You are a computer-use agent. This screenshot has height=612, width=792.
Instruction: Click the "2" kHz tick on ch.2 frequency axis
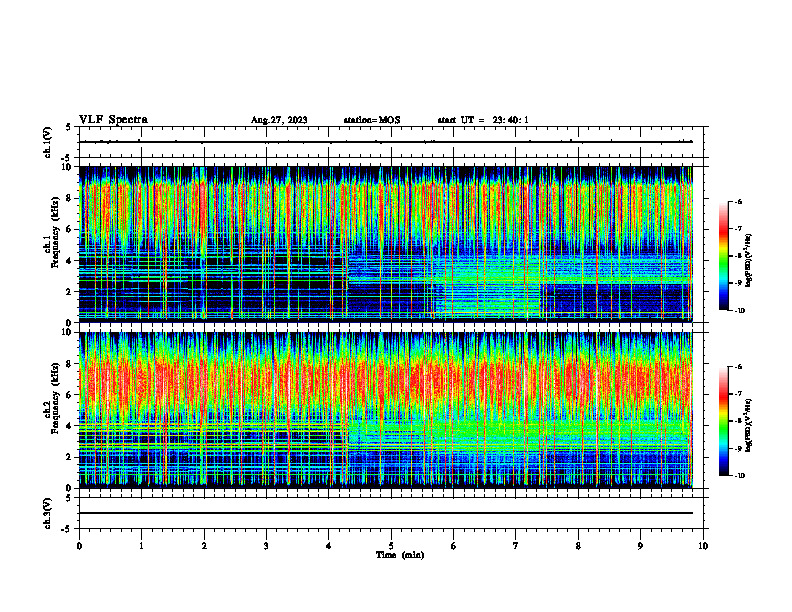[x=70, y=457]
